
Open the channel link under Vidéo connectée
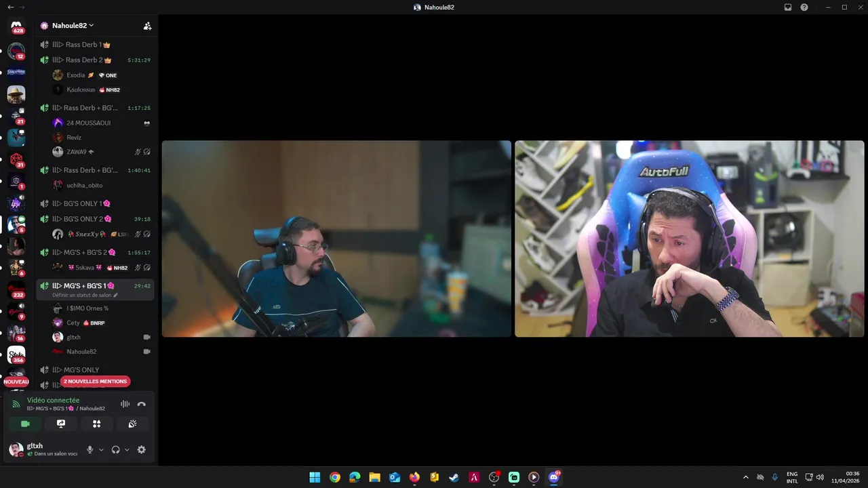[66, 409]
